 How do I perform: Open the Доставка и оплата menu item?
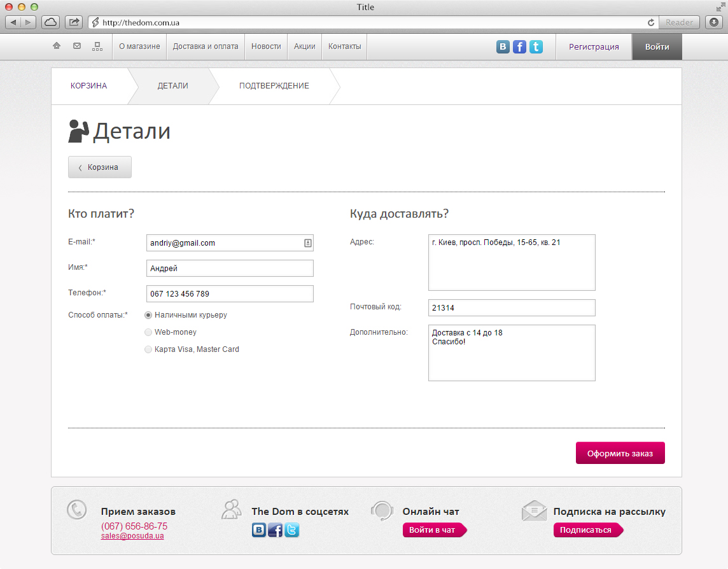tap(206, 46)
